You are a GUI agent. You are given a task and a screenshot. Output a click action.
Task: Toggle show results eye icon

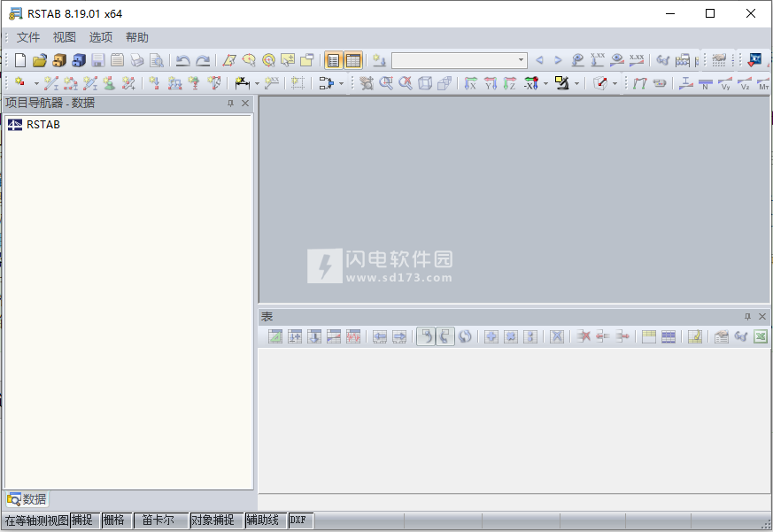coord(617,60)
